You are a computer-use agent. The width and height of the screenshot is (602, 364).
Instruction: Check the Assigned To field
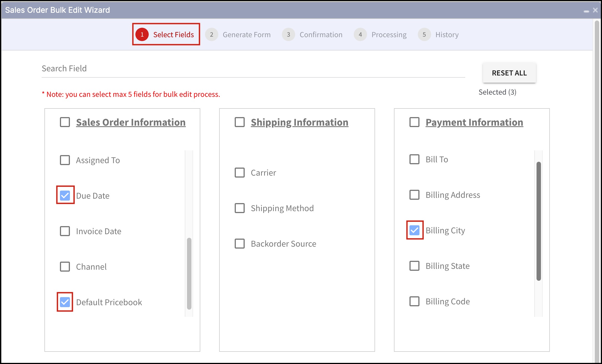pyautogui.click(x=65, y=160)
